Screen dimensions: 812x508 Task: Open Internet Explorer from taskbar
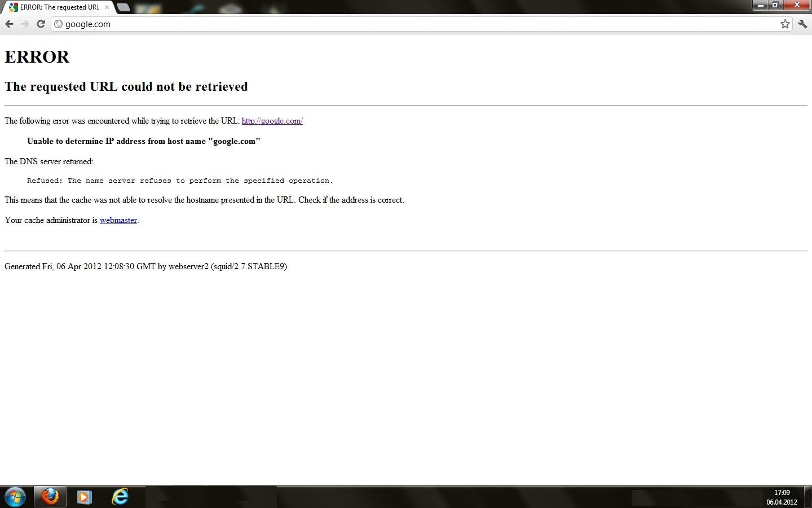(120, 497)
